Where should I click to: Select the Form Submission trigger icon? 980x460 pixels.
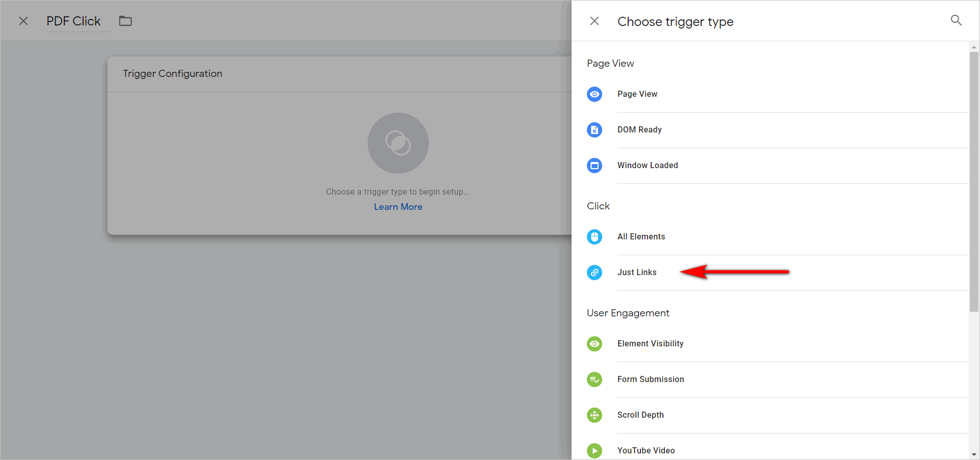click(x=595, y=379)
